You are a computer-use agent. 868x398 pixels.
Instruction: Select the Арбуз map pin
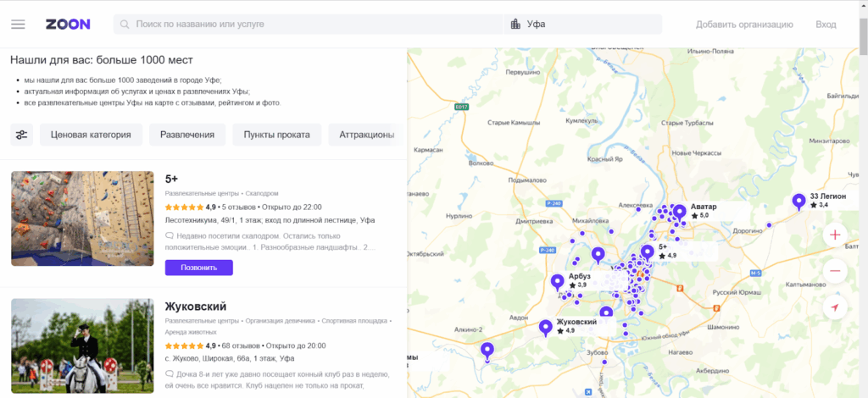(x=558, y=283)
